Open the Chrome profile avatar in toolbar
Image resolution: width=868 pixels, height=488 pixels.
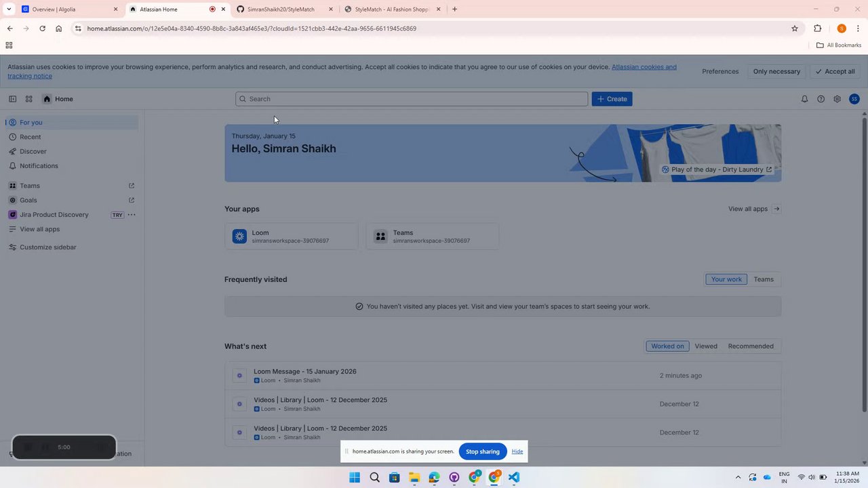click(x=842, y=28)
